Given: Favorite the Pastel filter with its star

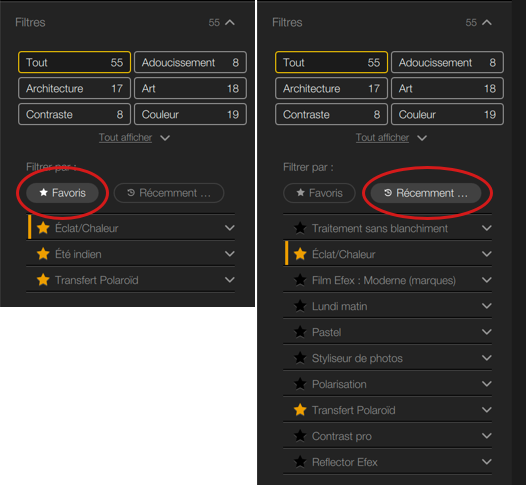Looking at the screenshot, I should [x=300, y=332].
